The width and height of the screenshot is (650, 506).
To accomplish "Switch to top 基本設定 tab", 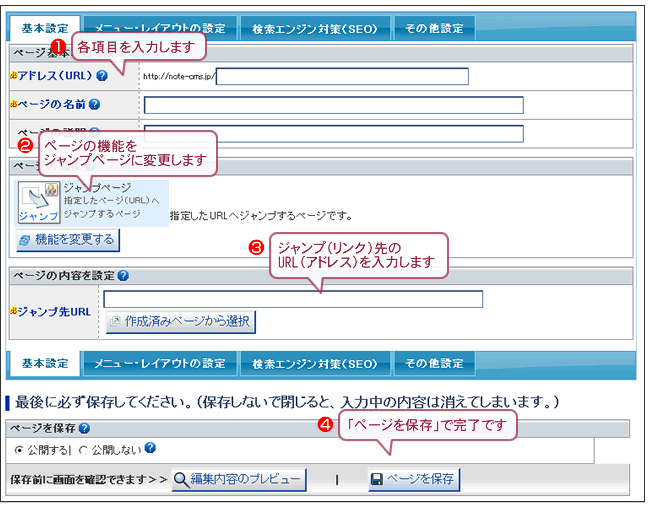I will [x=45, y=29].
